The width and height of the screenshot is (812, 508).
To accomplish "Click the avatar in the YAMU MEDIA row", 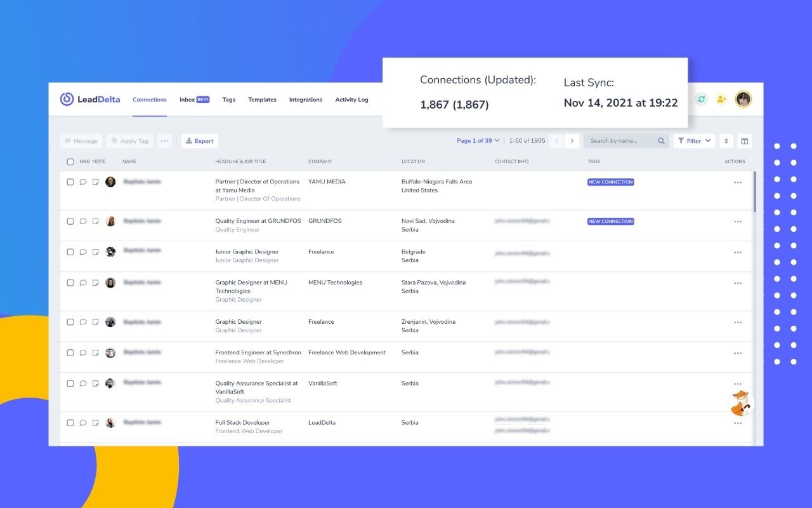I will click(110, 182).
